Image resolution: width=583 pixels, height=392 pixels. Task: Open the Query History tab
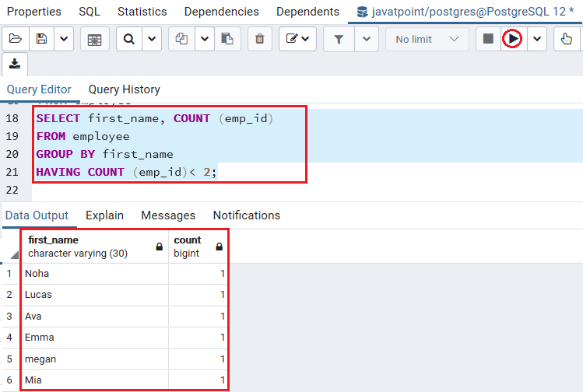pyautogui.click(x=125, y=89)
